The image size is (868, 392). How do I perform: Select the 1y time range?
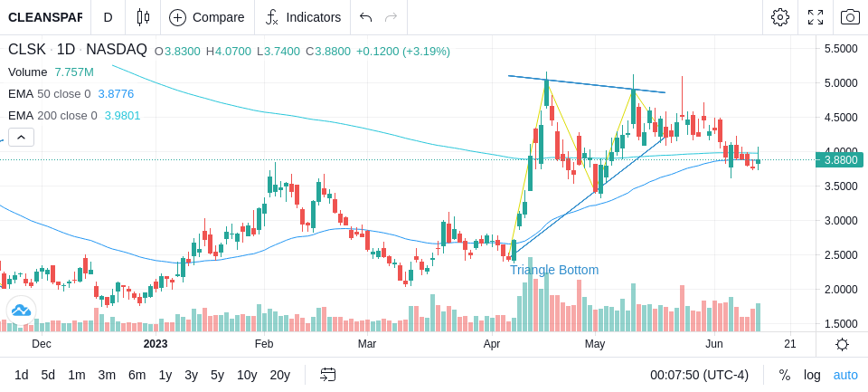coord(165,375)
